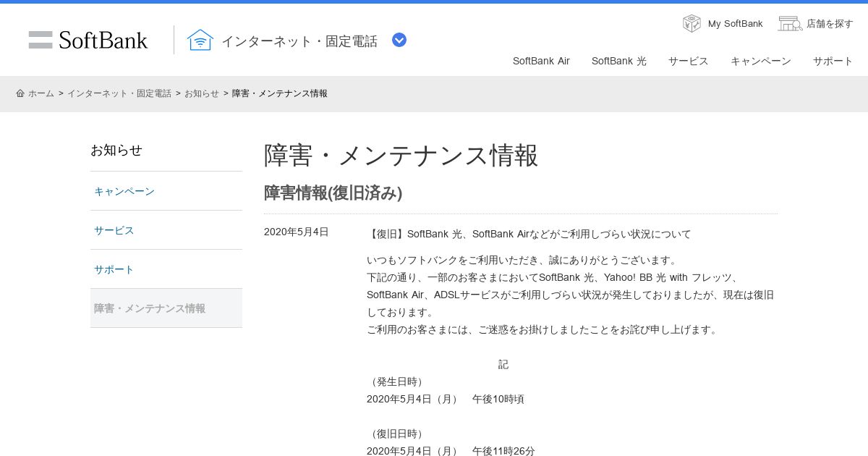
Task: Click the （発生日時） label
Action: 397,381
